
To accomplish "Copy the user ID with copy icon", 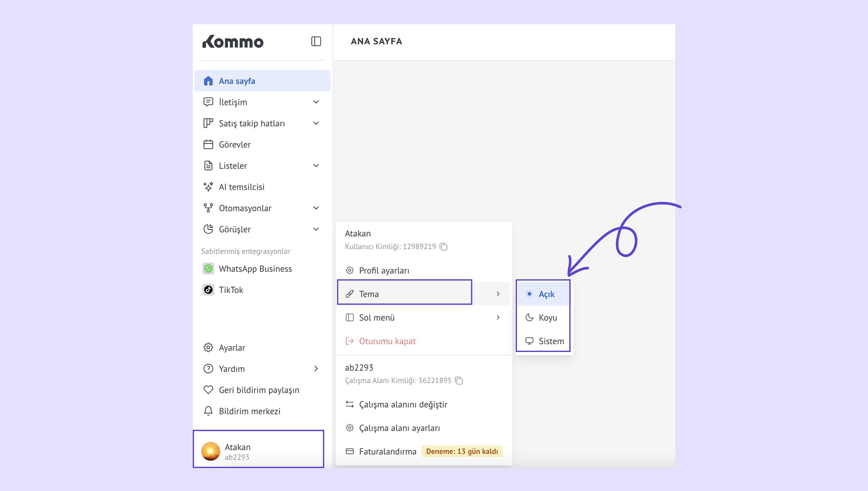I will pyautogui.click(x=444, y=247).
